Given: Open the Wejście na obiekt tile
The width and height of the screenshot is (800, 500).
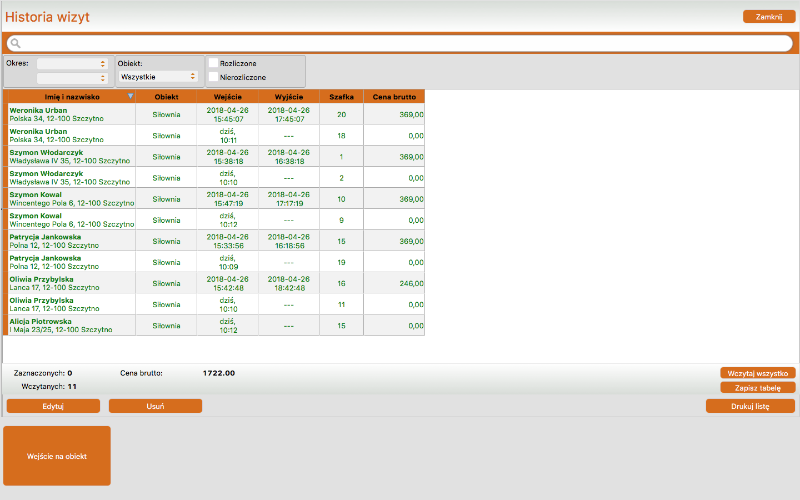Looking at the screenshot, I should tap(57, 456).
